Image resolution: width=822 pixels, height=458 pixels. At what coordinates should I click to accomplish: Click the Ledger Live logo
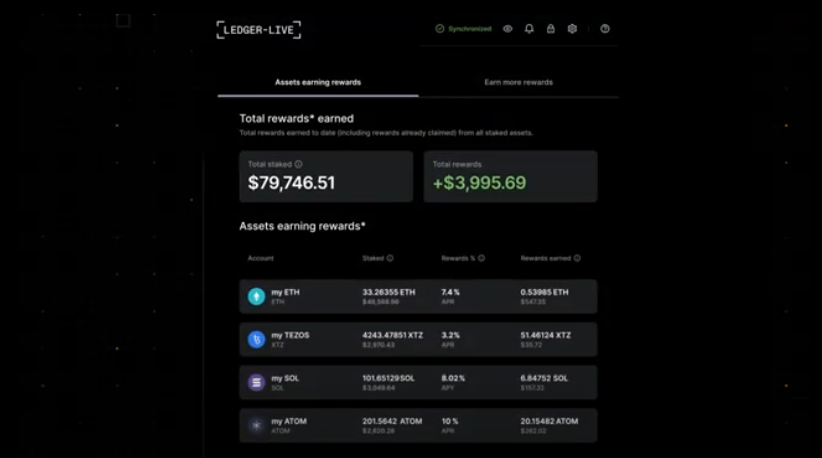(259, 30)
